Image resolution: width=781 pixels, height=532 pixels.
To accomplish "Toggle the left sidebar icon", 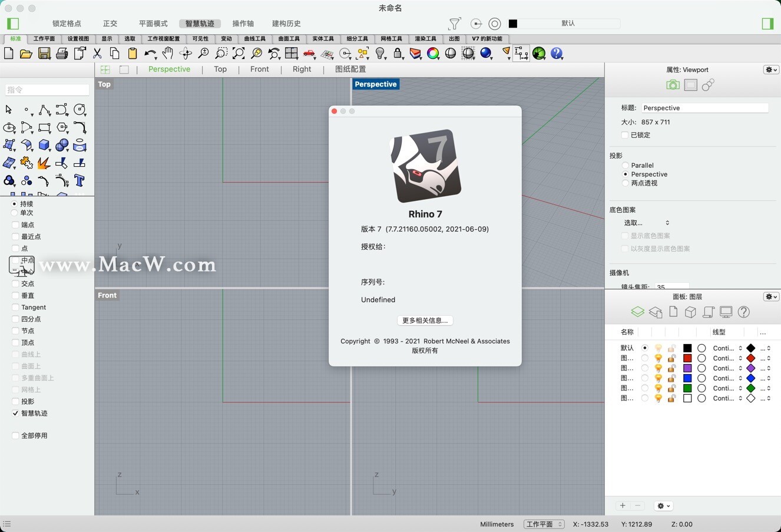I will 13,24.
